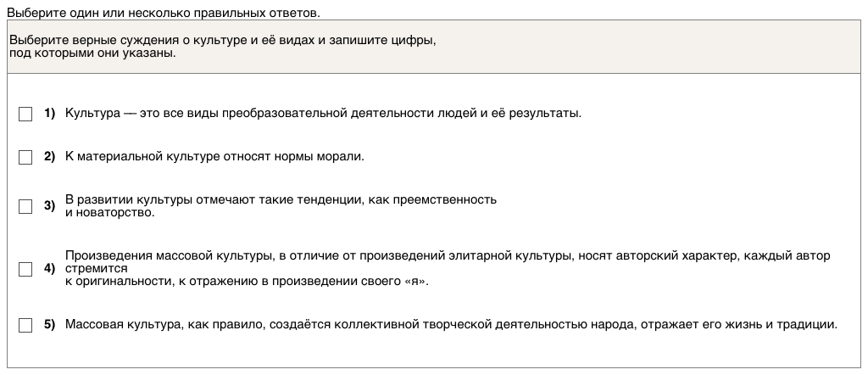Click the words "и новаторство" in statement 3

click(x=110, y=213)
